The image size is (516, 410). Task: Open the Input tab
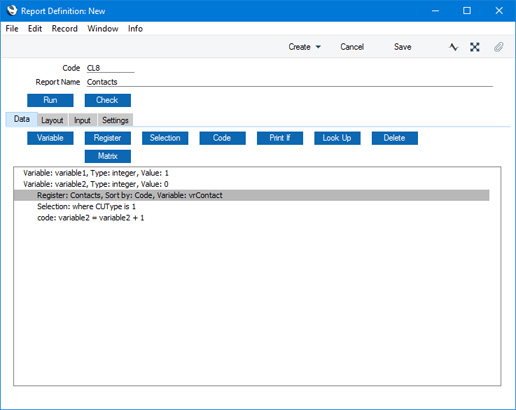click(x=82, y=120)
